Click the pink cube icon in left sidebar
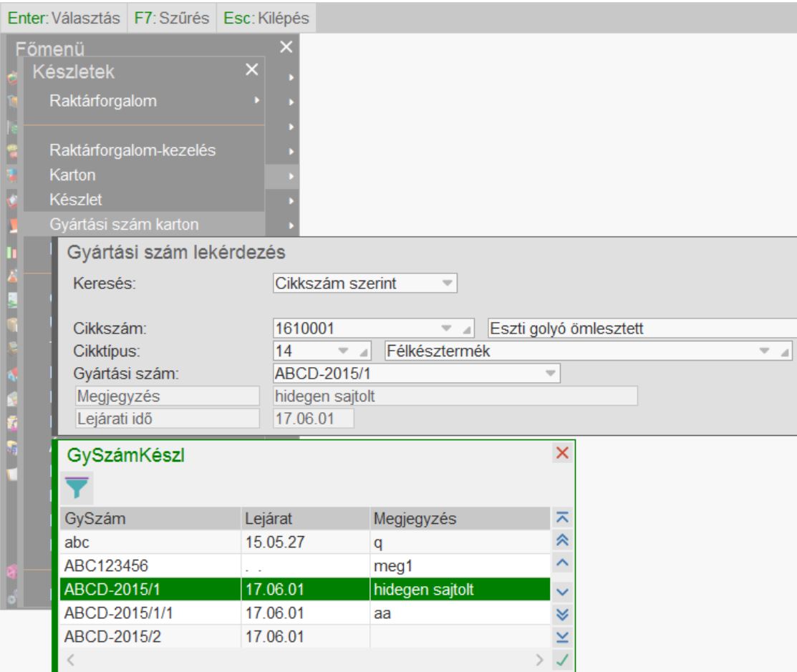 [12, 572]
